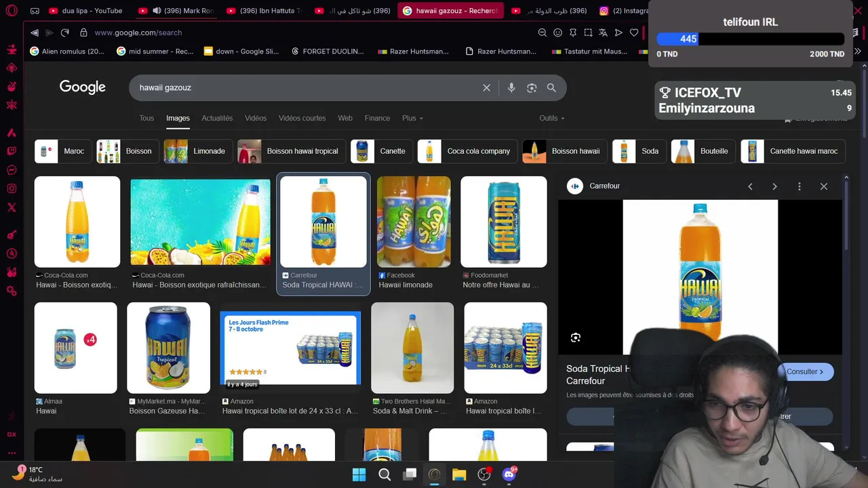Open Instagram in the Opera sidebar
Image resolution: width=868 pixels, height=488 pixels.
click(x=12, y=188)
